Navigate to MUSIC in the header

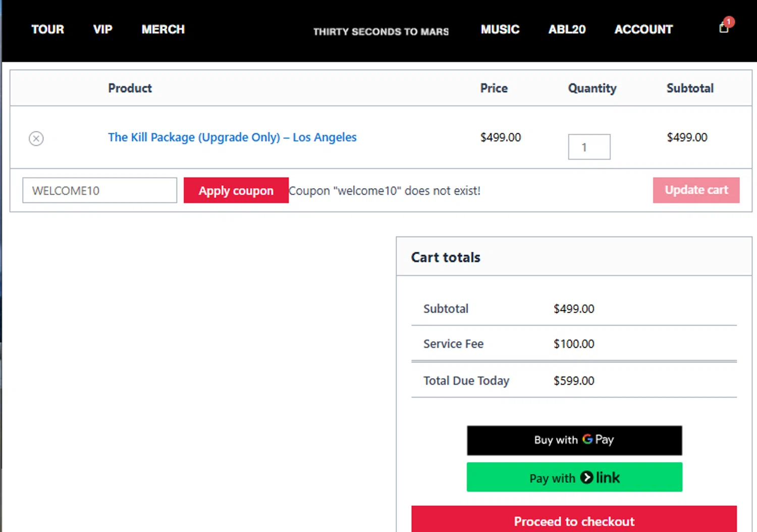(x=500, y=29)
